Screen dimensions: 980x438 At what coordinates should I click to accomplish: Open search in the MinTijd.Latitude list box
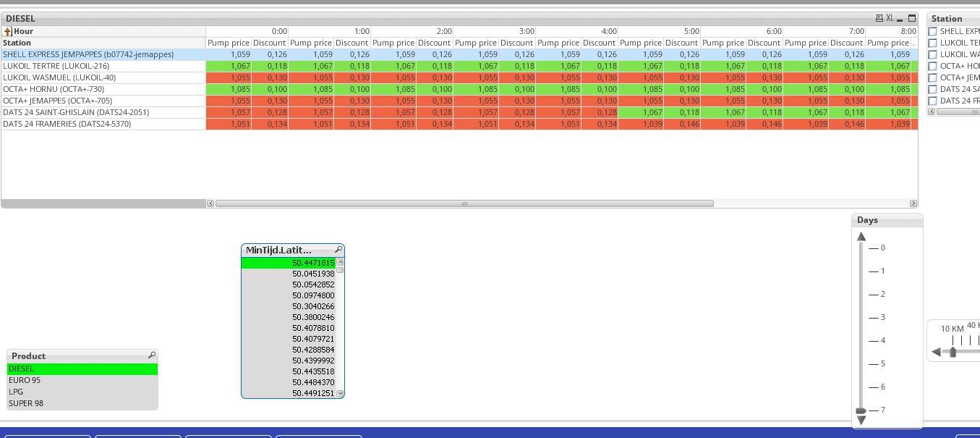(x=338, y=250)
